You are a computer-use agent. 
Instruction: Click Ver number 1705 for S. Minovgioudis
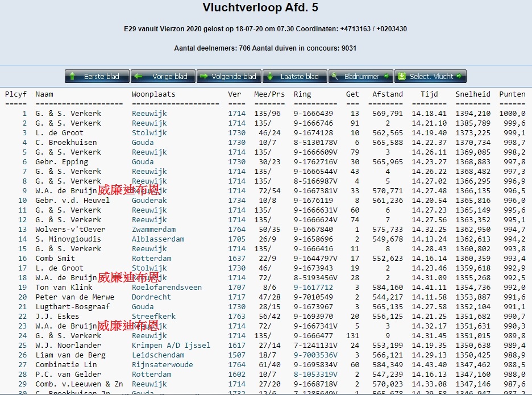[x=237, y=239]
